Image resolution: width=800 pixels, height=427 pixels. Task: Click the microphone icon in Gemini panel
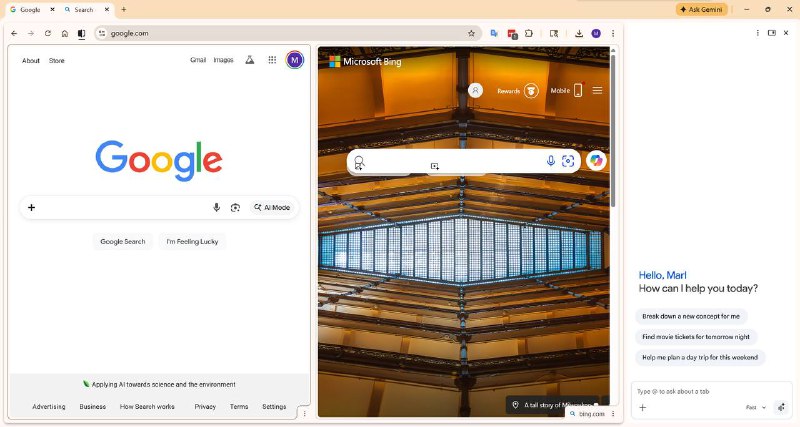click(781, 407)
